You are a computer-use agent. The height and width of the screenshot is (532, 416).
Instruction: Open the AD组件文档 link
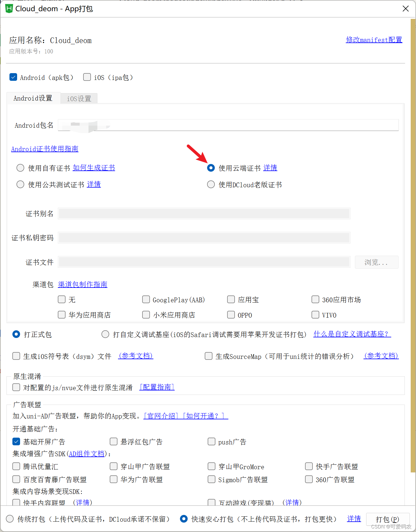tap(87, 454)
